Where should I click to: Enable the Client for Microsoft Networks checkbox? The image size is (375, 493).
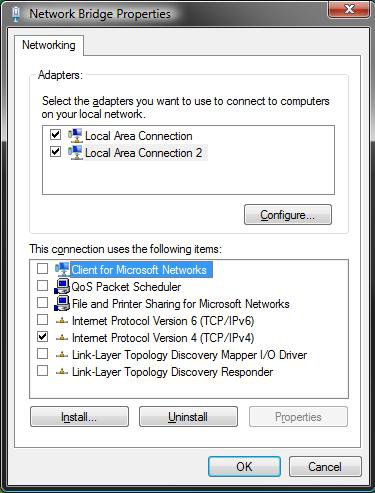[x=42, y=268]
